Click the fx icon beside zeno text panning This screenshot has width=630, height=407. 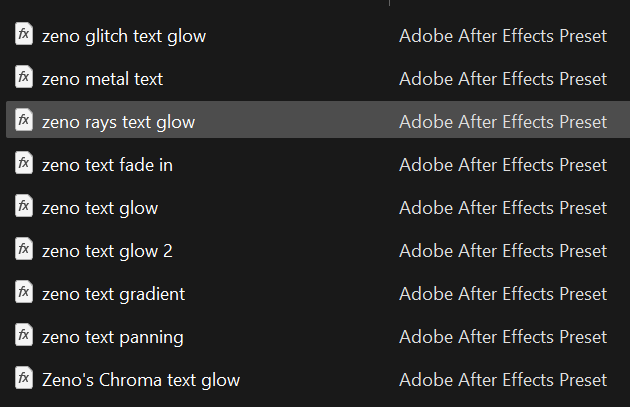click(24, 336)
